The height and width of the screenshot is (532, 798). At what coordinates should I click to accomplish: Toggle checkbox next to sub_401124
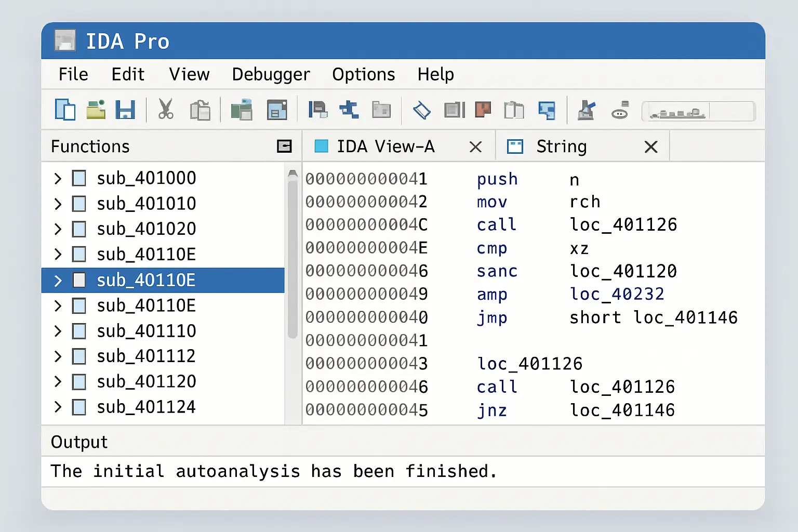79,407
